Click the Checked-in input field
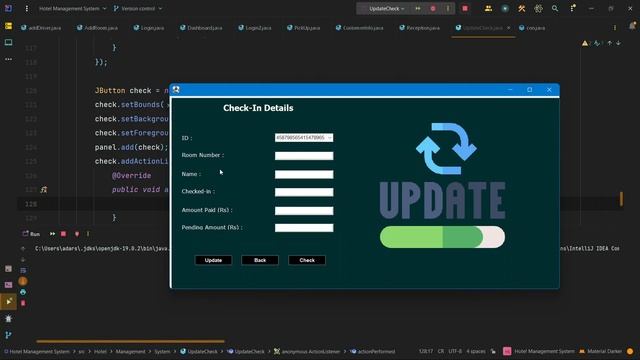The width and height of the screenshot is (640, 360). pyautogui.click(x=304, y=192)
